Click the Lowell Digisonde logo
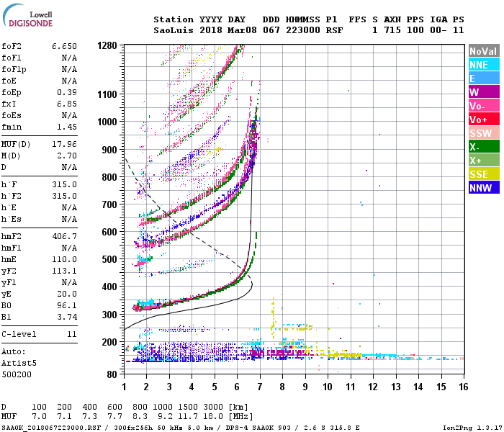The image size is (504, 432). 27,16
